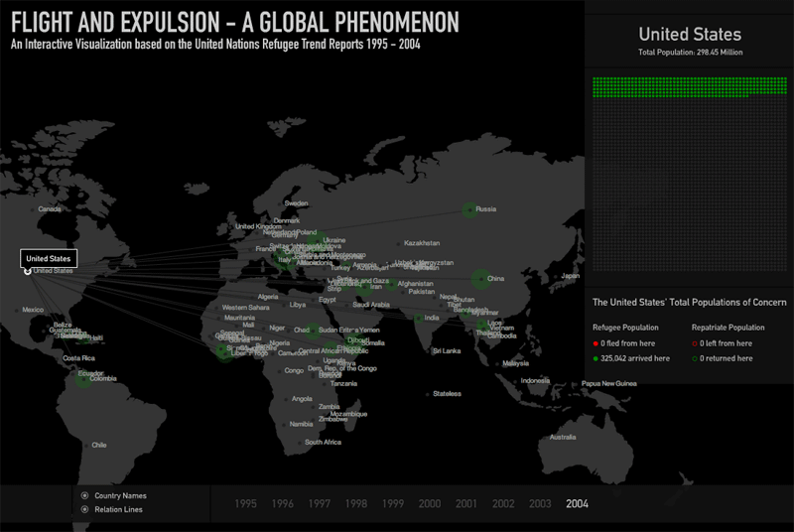Click the Russia map marker
The image size is (794, 532).
(x=469, y=209)
